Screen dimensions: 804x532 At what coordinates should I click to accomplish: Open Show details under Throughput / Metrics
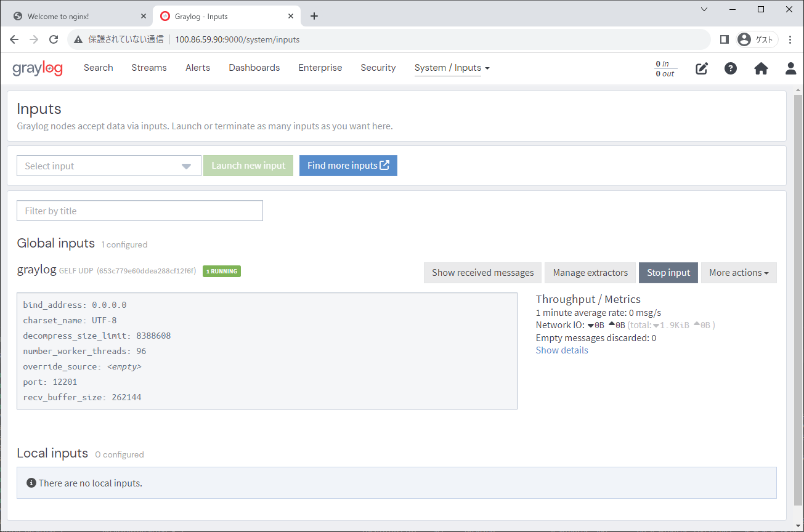coord(561,350)
